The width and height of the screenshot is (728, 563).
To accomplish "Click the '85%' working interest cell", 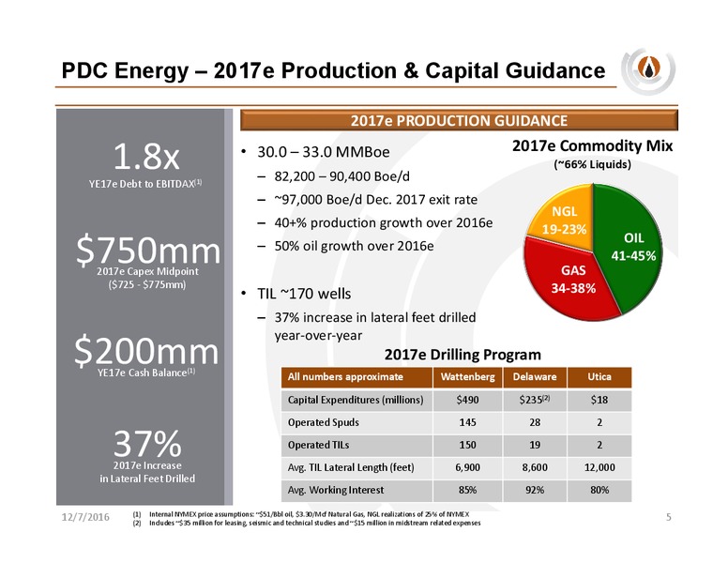I will [x=467, y=490].
